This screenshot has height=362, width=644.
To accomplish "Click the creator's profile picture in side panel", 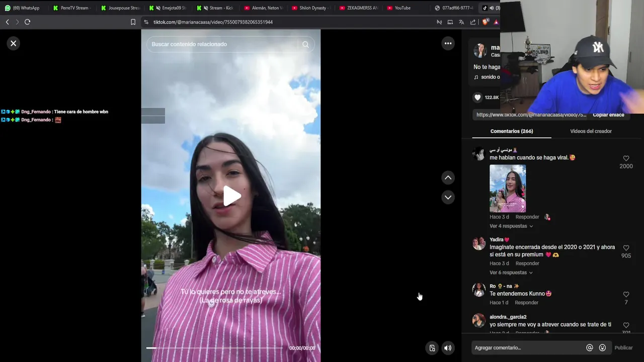I will [480, 50].
